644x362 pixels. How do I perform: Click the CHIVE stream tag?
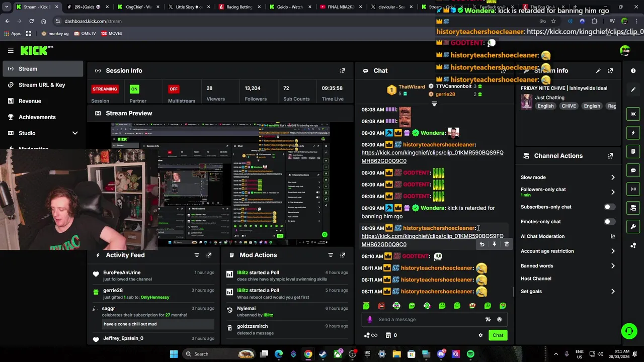[x=569, y=106]
